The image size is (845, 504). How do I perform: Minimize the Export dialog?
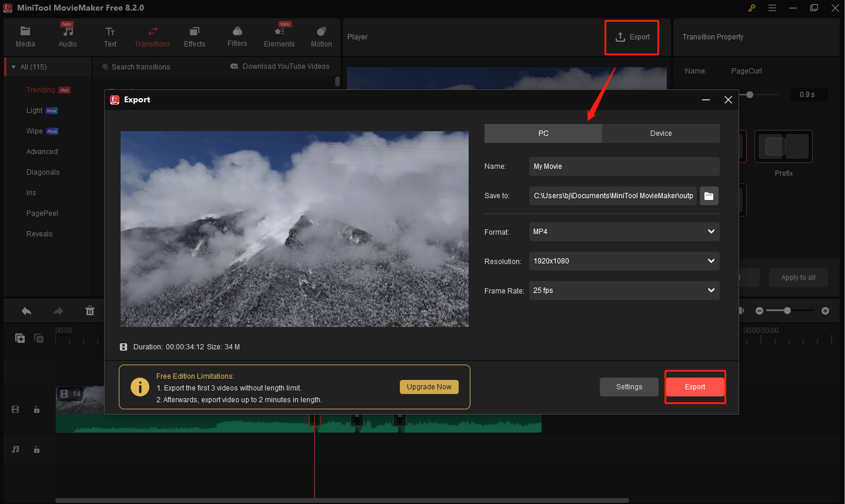click(x=706, y=100)
